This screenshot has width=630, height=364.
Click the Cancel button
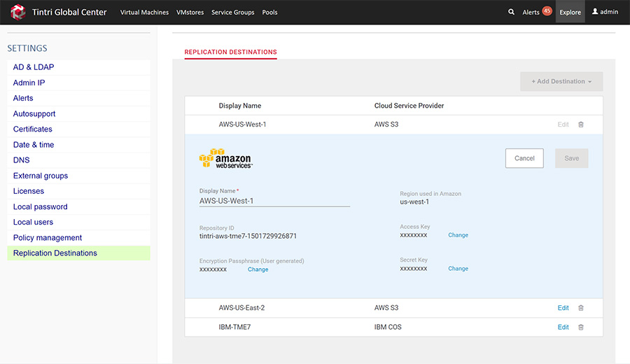524,158
